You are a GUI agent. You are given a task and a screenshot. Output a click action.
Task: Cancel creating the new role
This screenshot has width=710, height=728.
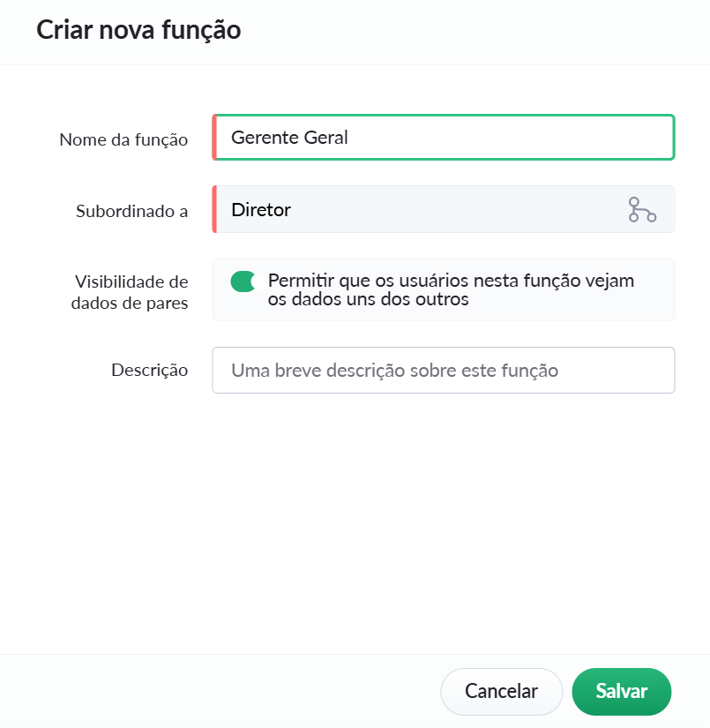pos(501,691)
